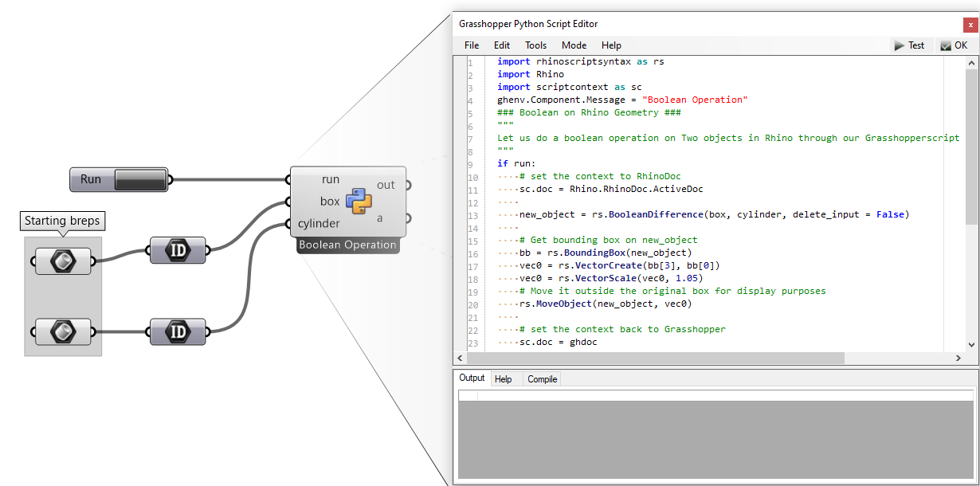Click the vertical scrollbar up arrow
This screenshot has width=980, height=486.
[971, 61]
